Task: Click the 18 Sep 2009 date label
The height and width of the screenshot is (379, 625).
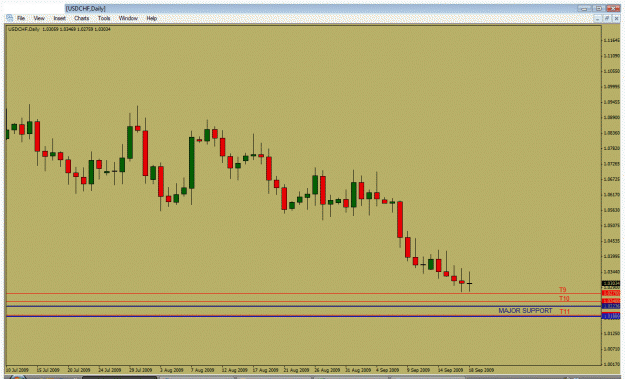Action: pos(481,370)
